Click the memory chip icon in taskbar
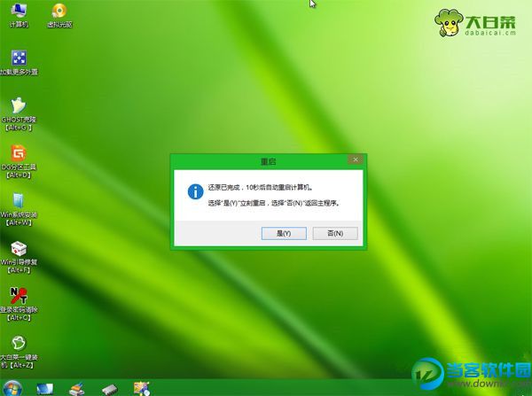The image size is (532, 396). coord(110,390)
